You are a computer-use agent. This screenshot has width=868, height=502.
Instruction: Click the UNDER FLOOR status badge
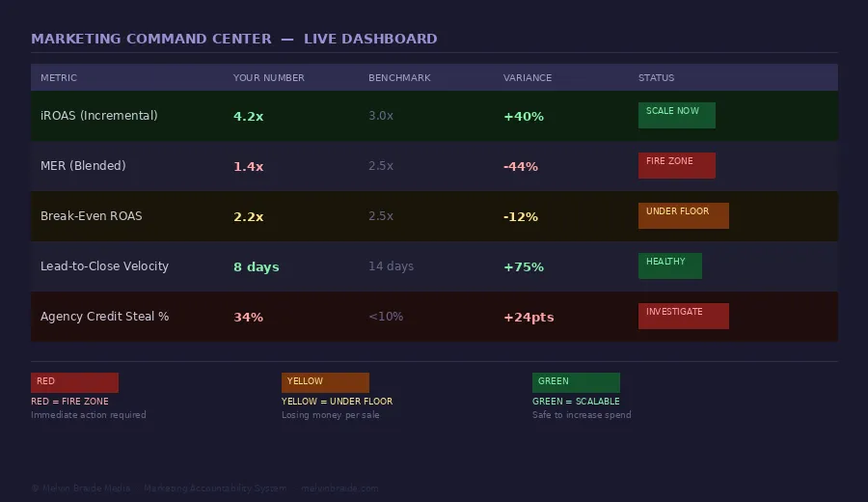[683, 215]
